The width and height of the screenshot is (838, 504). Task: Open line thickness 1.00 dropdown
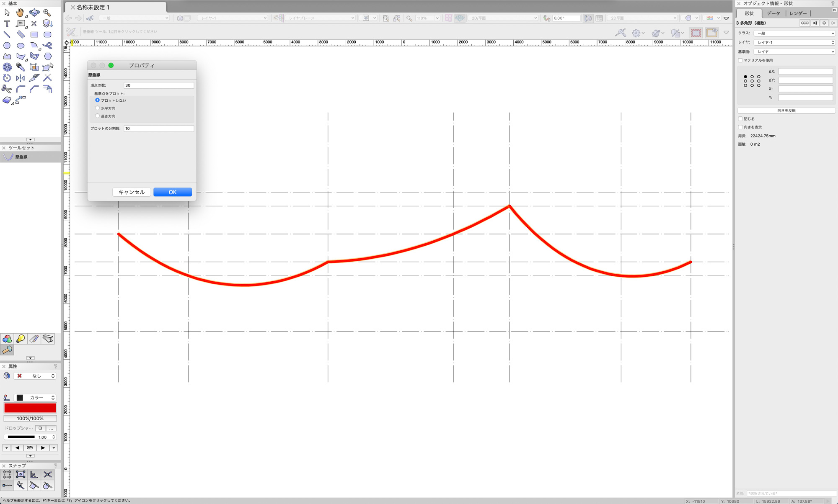pyautogui.click(x=30, y=437)
